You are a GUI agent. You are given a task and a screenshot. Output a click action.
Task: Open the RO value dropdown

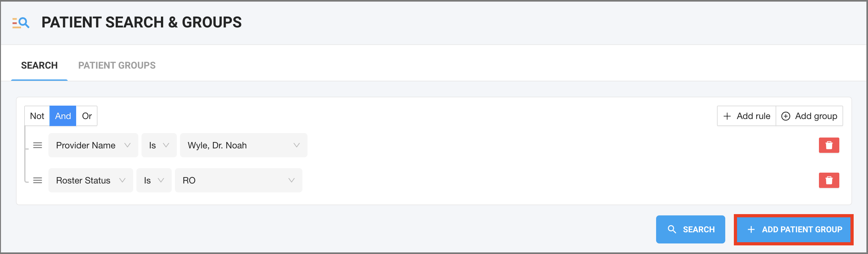238,180
